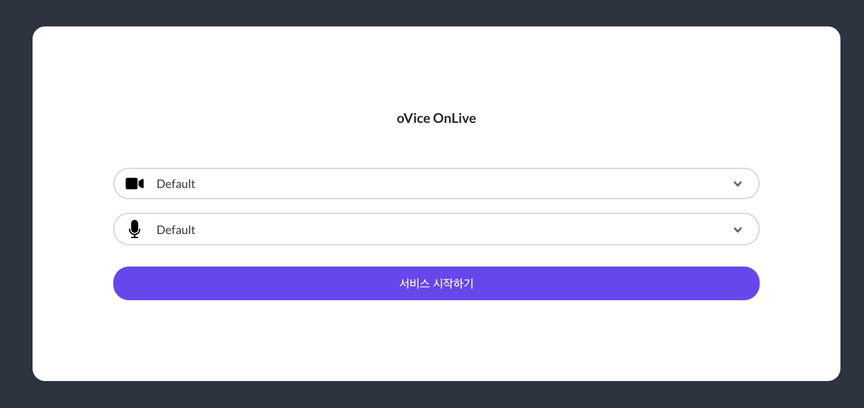Viewport: 864px width, 408px height.
Task: Select the Default label beside the camera icon
Action: pos(176,184)
